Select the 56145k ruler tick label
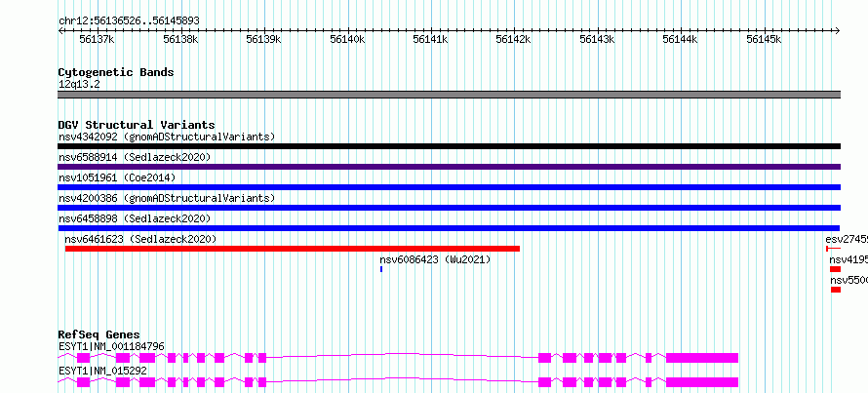The image size is (868, 393). [x=764, y=39]
